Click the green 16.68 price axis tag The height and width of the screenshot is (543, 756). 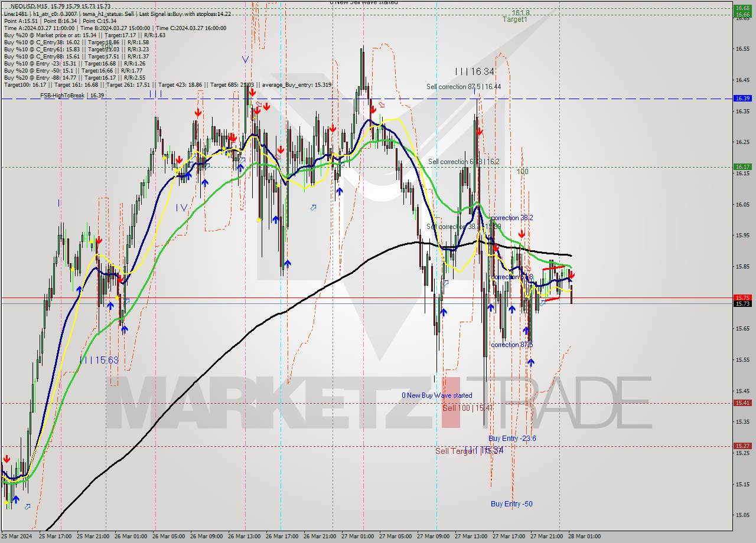coord(742,8)
